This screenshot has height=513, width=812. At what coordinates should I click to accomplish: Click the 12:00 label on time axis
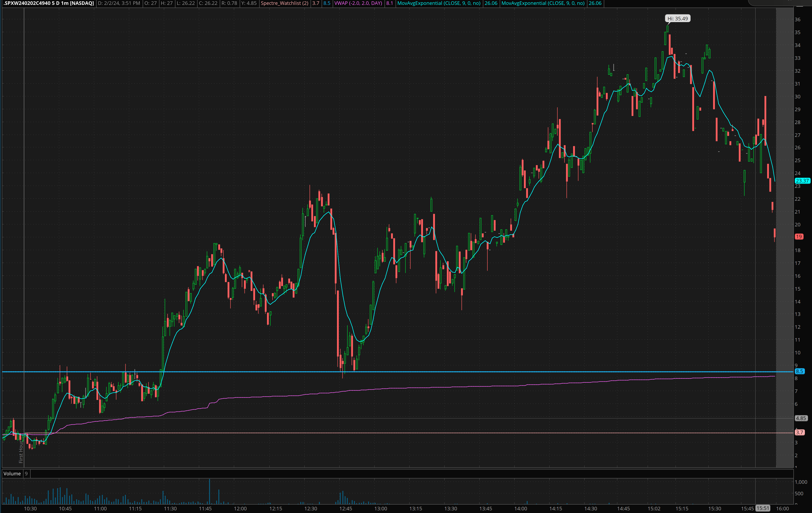point(240,509)
